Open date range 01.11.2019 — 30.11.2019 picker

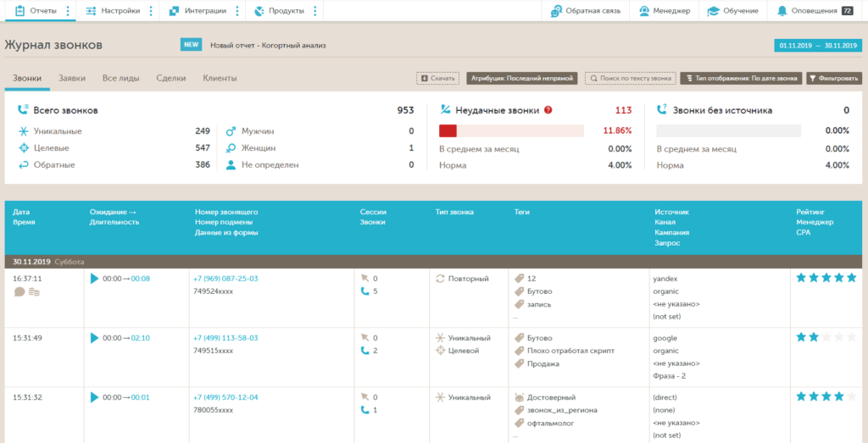tap(817, 46)
